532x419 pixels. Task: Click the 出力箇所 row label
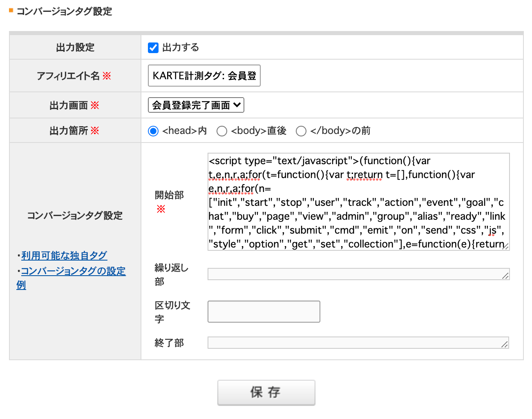[69, 131]
